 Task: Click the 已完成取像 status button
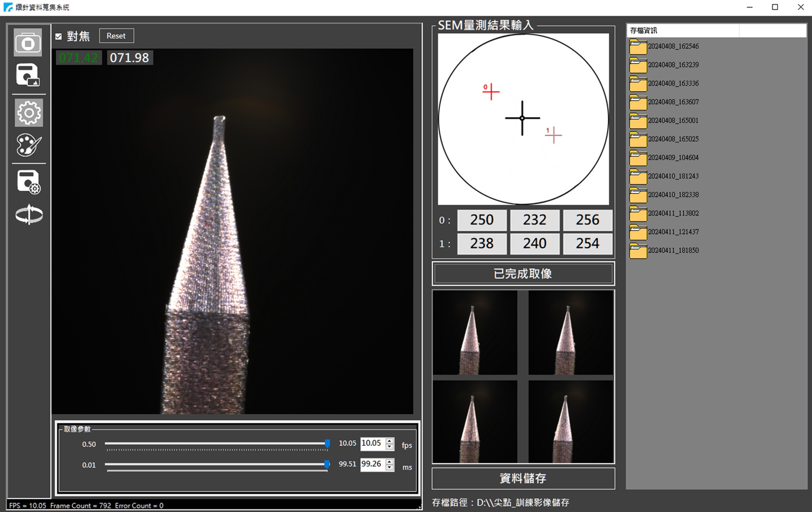pyautogui.click(x=523, y=274)
